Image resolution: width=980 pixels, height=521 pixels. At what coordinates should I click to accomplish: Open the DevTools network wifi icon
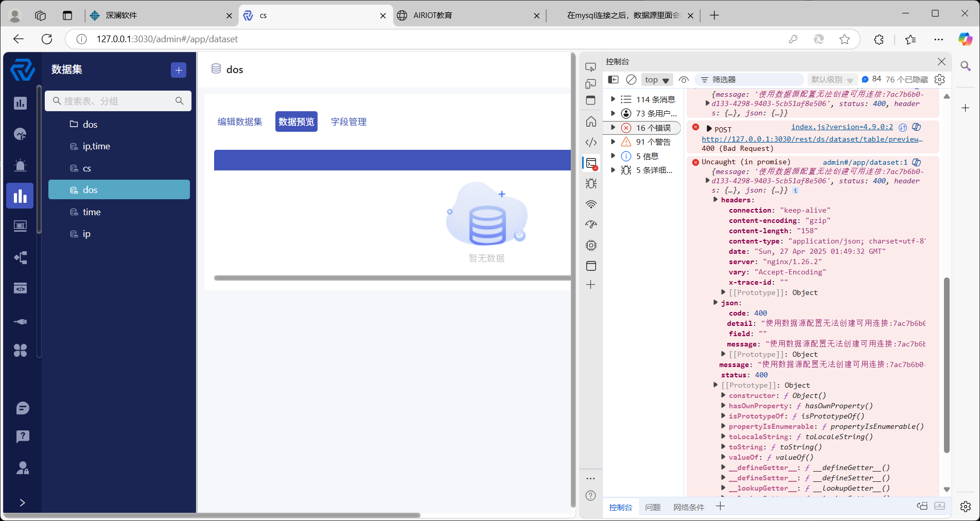[591, 204]
